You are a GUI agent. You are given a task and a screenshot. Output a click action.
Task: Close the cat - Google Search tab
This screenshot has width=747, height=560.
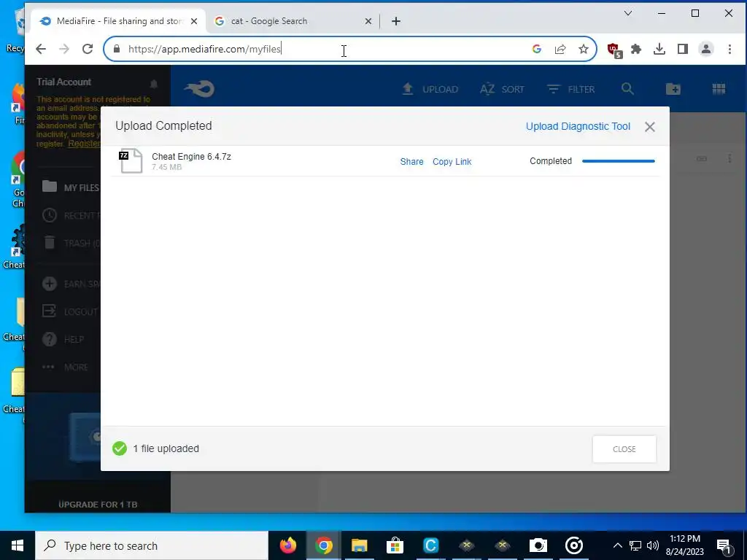[368, 21]
